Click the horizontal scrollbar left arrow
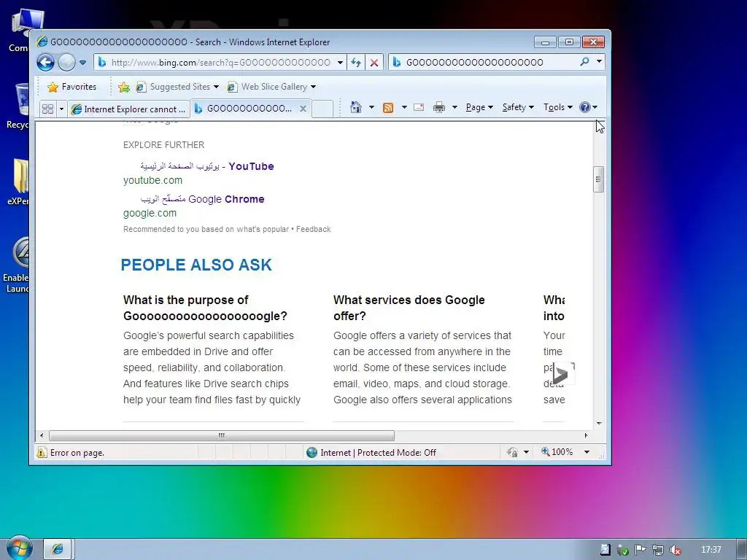Image resolution: width=747 pixels, height=560 pixels. coord(42,435)
